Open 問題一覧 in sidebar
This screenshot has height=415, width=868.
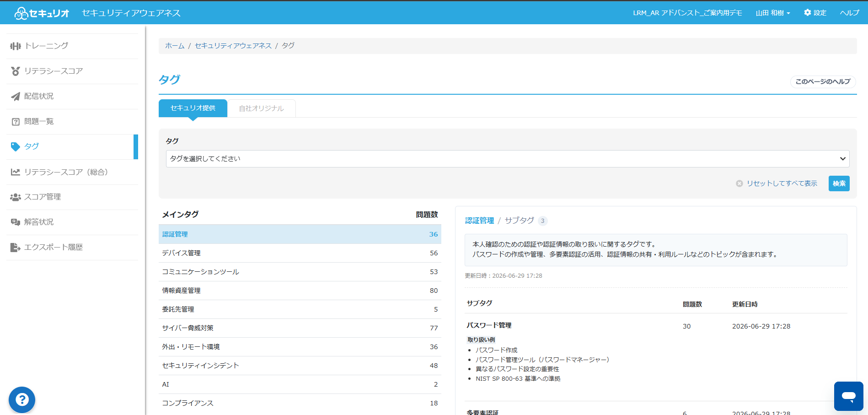point(72,122)
